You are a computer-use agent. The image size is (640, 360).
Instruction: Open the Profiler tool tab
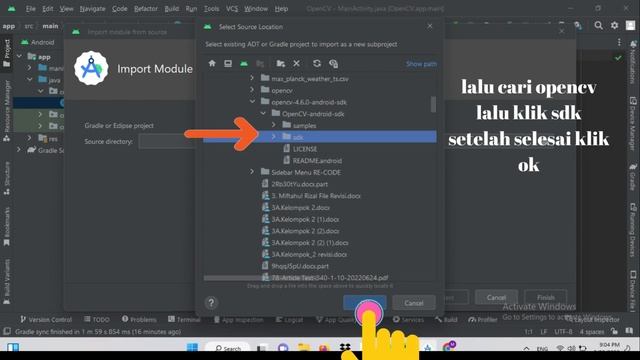click(482, 319)
